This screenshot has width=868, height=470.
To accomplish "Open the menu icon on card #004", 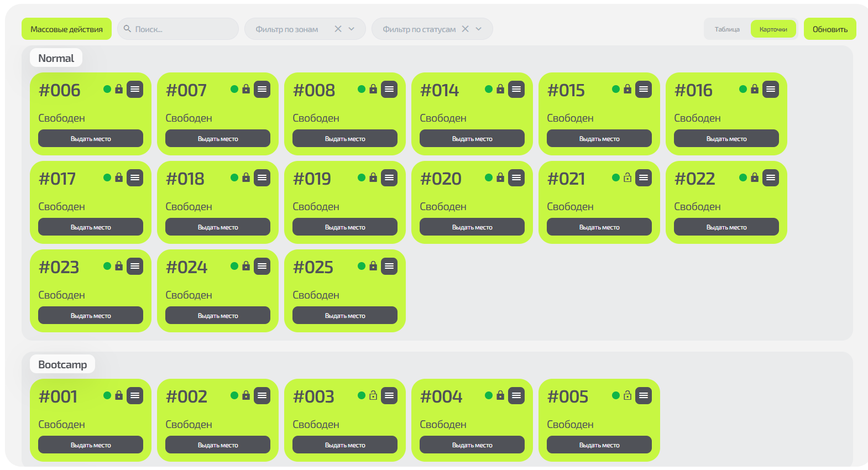I will click(516, 395).
